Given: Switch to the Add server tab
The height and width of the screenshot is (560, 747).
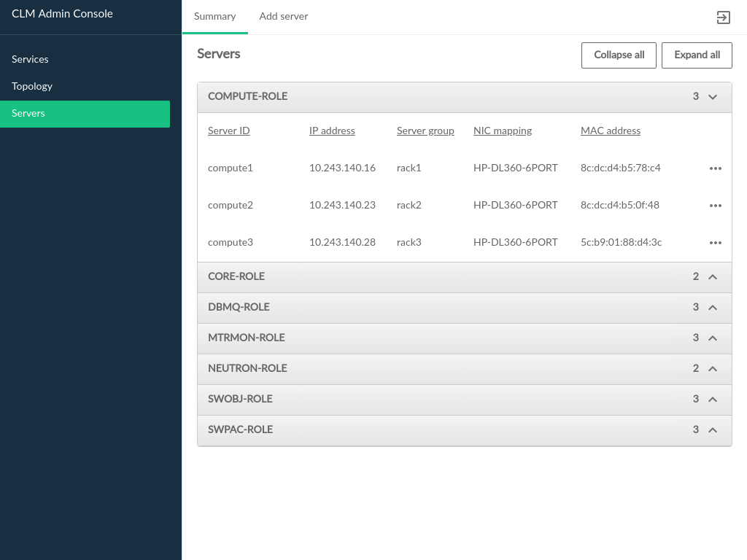Looking at the screenshot, I should [x=283, y=17].
